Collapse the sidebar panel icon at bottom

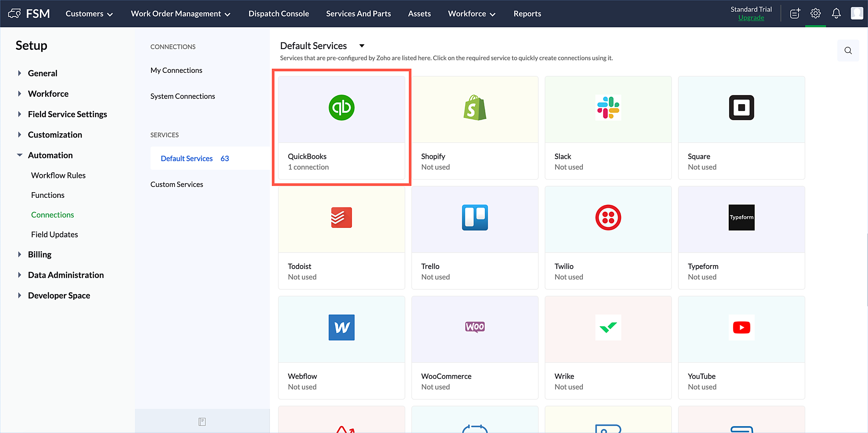point(202,422)
